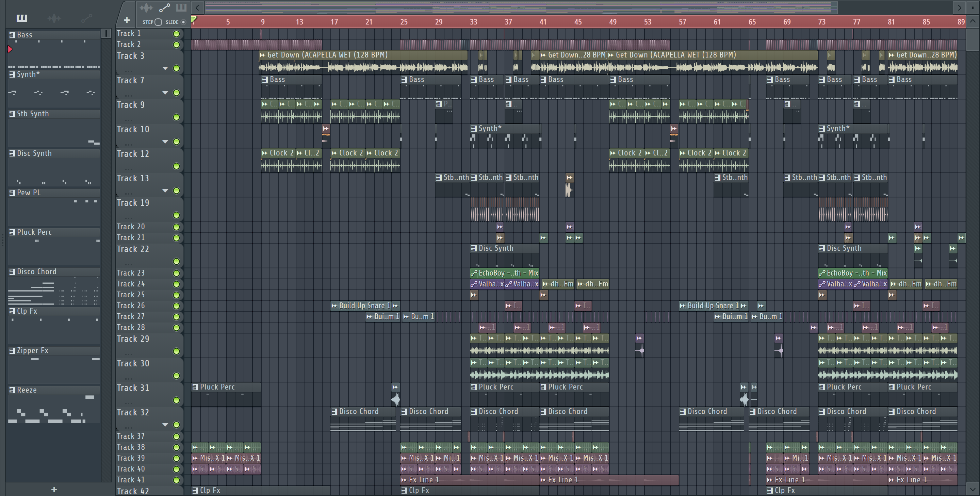
Task: Click the Track 42 header label
Action: pyautogui.click(x=133, y=491)
